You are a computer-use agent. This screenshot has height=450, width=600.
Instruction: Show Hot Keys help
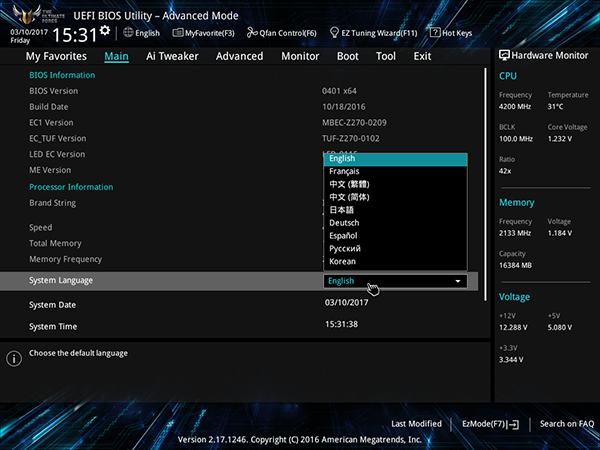point(451,33)
